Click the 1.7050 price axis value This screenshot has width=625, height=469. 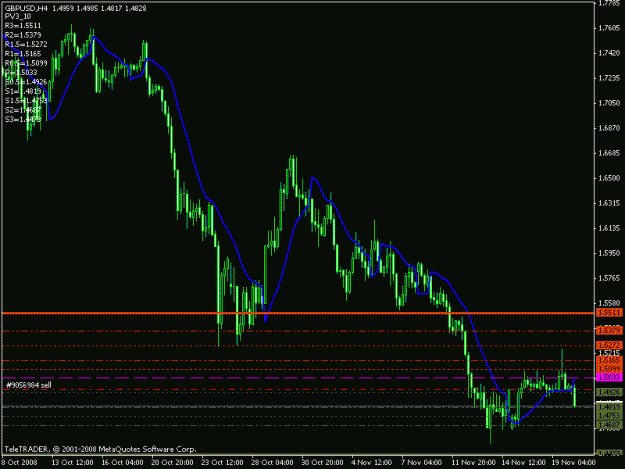609,103
